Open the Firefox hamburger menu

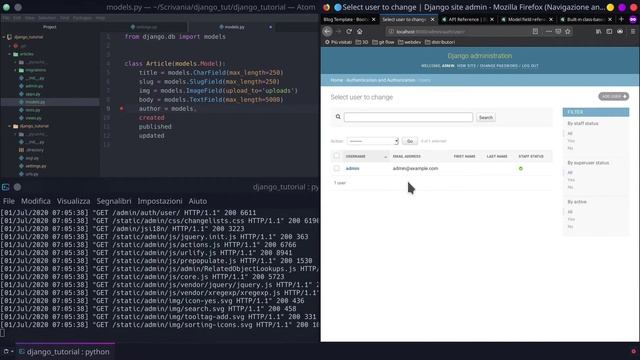(633, 31)
